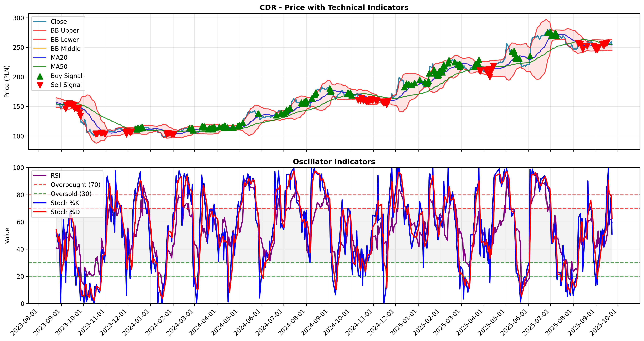Click the 250 price axis tick label
Image resolution: width=644 pixels, height=341 pixels.
18,48
